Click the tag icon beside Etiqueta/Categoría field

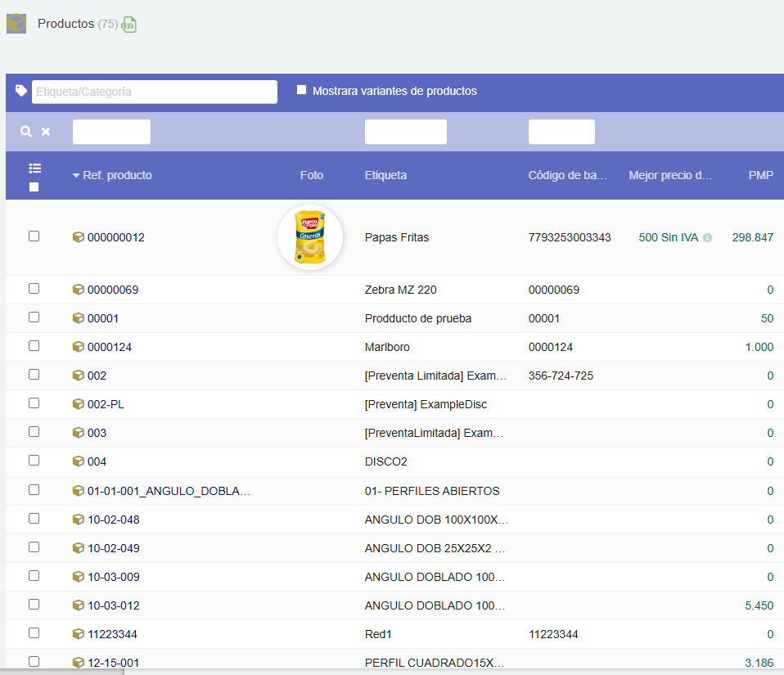pos(20,91)
